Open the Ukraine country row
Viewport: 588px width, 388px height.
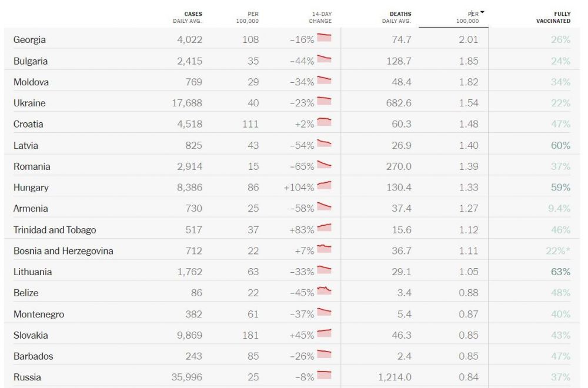[x=29, y=103]
